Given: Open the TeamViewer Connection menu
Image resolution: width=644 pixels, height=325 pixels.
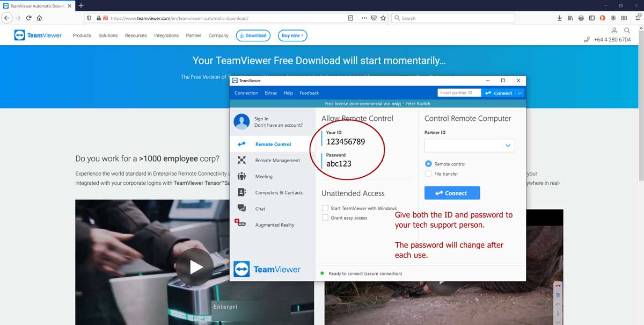Looking at the screenshot, I should click(246, 93).
